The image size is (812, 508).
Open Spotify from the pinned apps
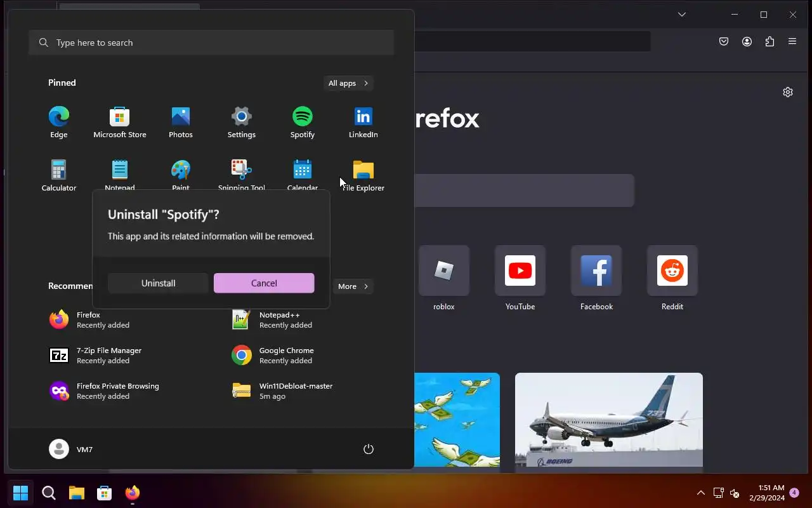click(x=303, y=123)
